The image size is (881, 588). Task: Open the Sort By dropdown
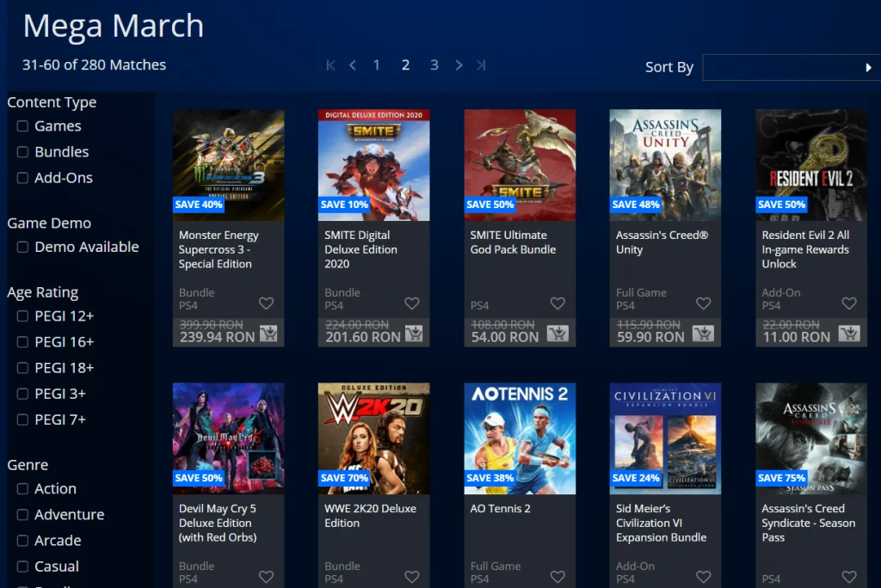[792, 67]
